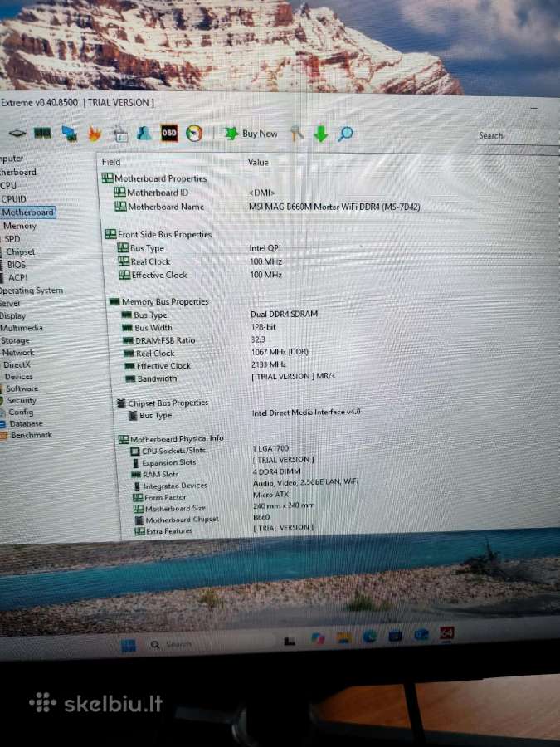Focus the Search field in the toolbar
Screen dimensions: 560x747
coord(518,136)
